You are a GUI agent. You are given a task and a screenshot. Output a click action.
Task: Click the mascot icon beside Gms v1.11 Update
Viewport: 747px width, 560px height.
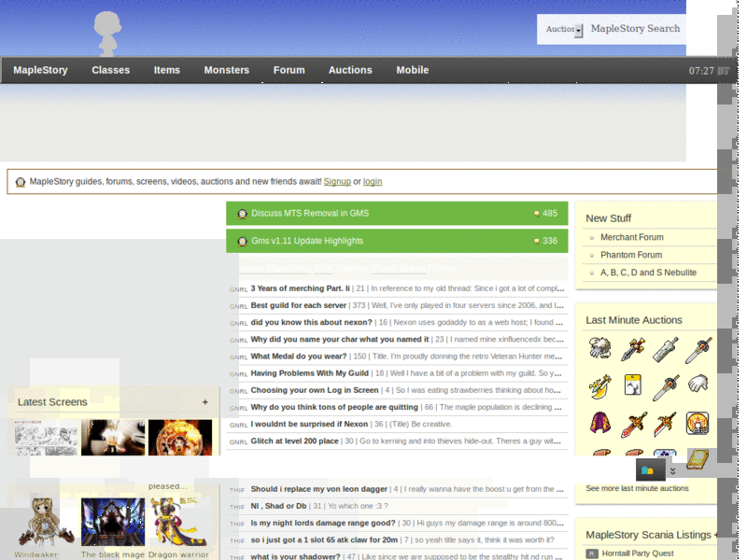pos(242,242)
